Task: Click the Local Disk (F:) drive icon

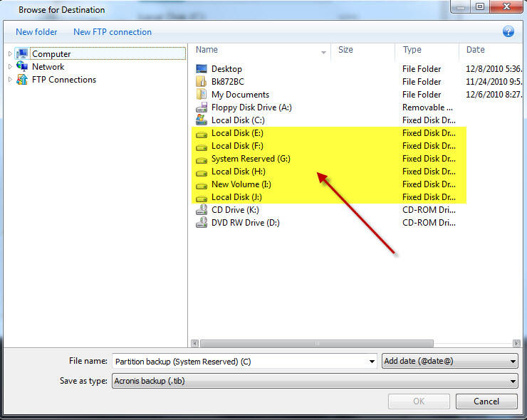Action: click(x=202, y=147)
